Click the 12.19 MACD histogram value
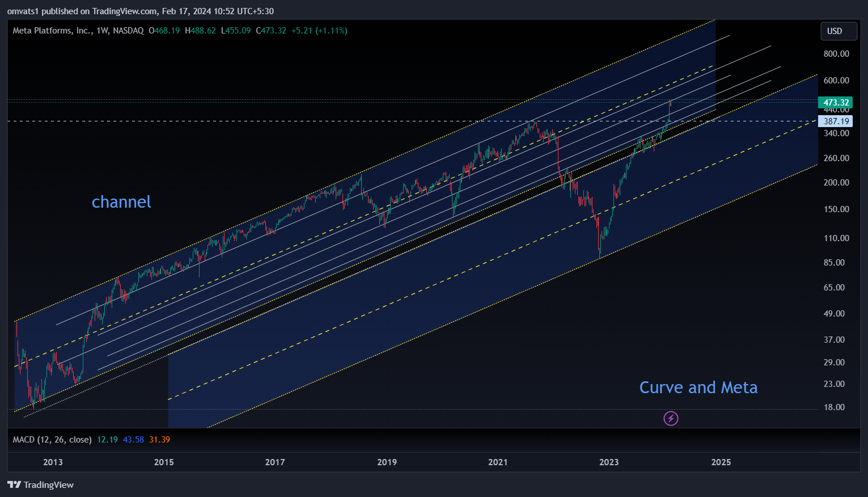This screenshot has height=497, width=868. 107,440
